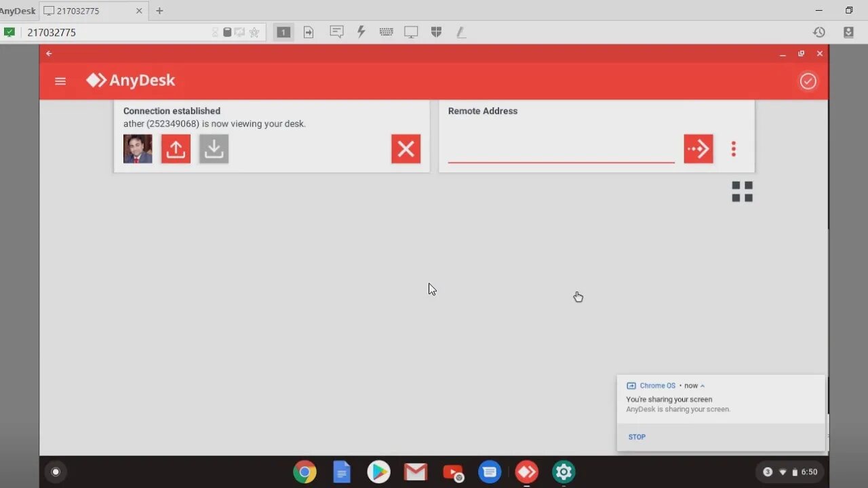This screenshot has width=868, height=488.
Task: Open Settings gear on the shelf
Action: [x=564, y=472]
